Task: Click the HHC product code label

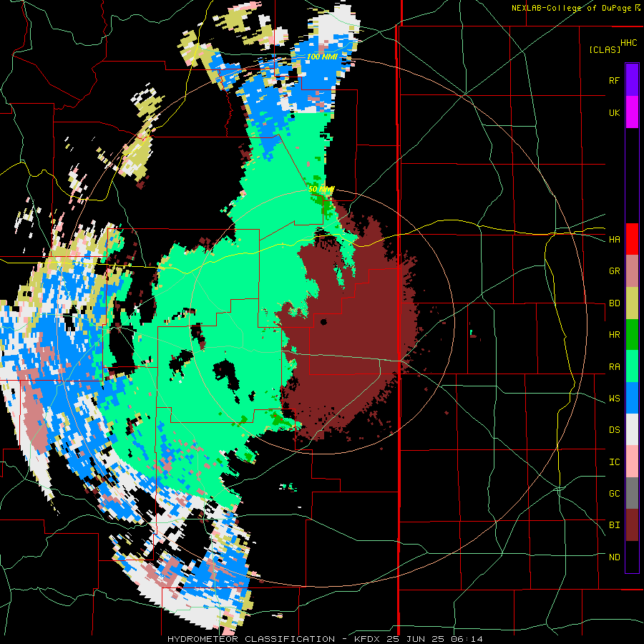Action: (x=628, y=43)
